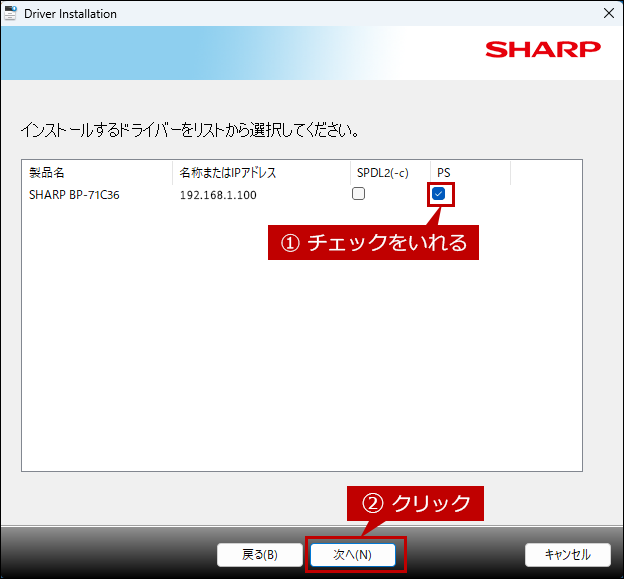This screenshot has width=624, height=579.
Task: Uncheck the PS driver checkbox
Action: [x=438, y=194]
